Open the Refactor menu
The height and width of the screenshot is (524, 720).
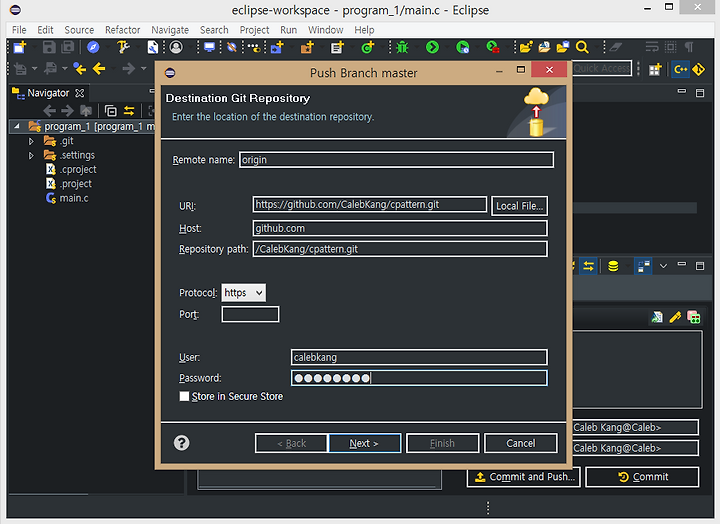click(x=123, y=30)
